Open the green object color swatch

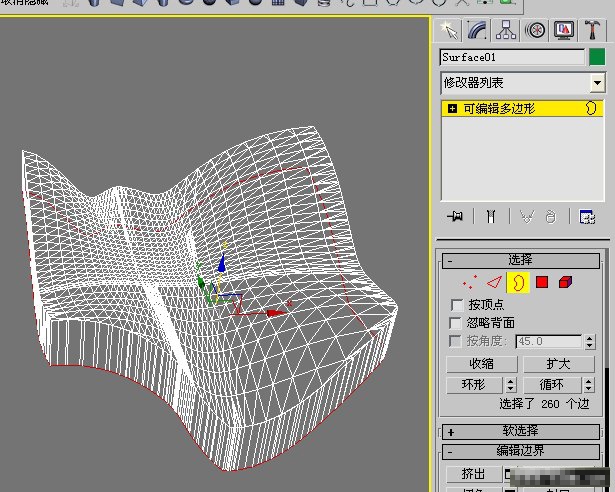[597, 57]
